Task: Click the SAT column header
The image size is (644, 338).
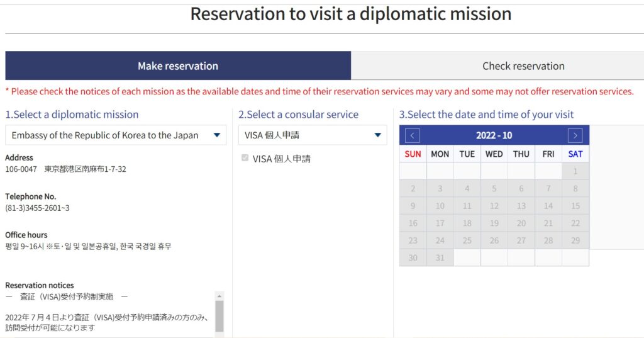Action: (575, 154)
